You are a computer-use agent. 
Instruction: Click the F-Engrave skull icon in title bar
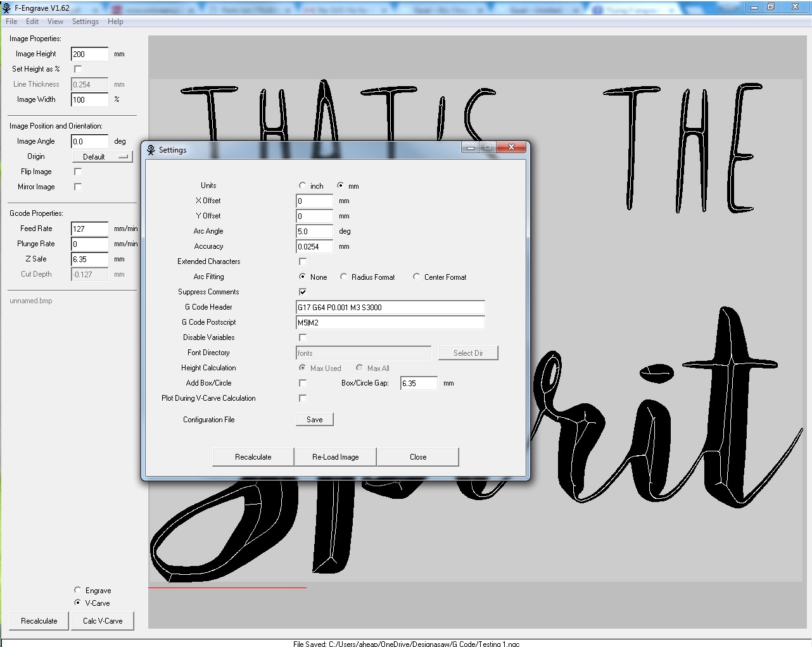(6, 8)
